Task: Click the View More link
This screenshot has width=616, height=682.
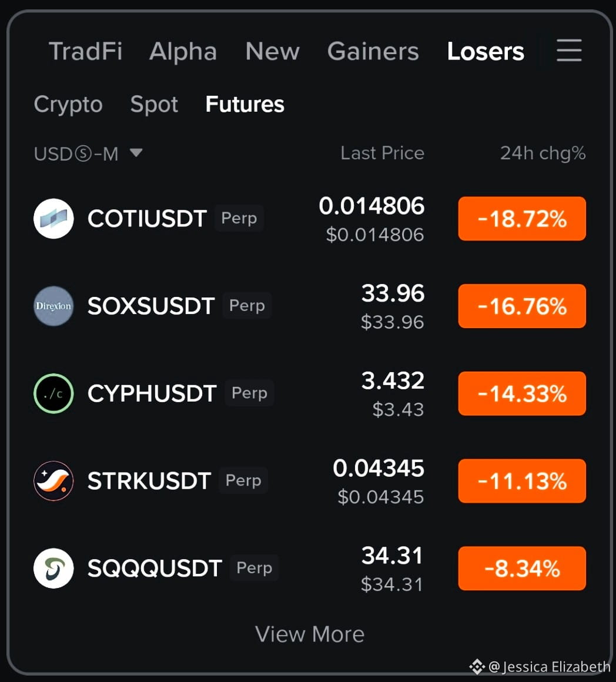Action: point(310,634)
